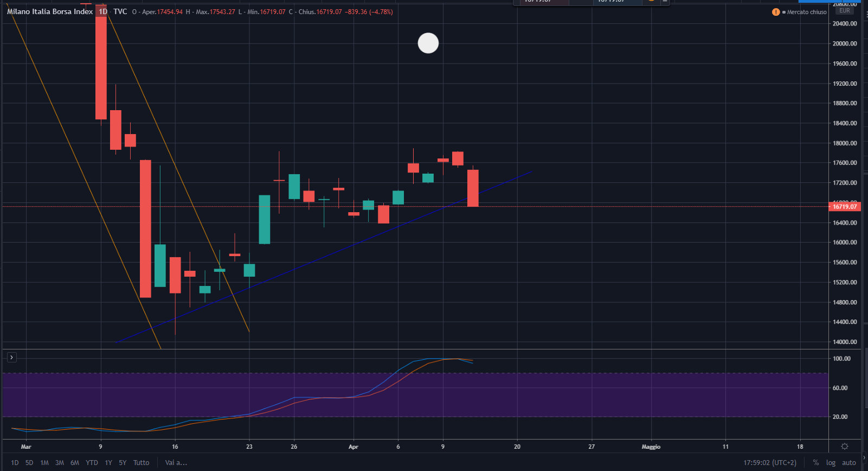
Task: Expand the stochastic indicator pane legend arrow
Action: (11, 357)
